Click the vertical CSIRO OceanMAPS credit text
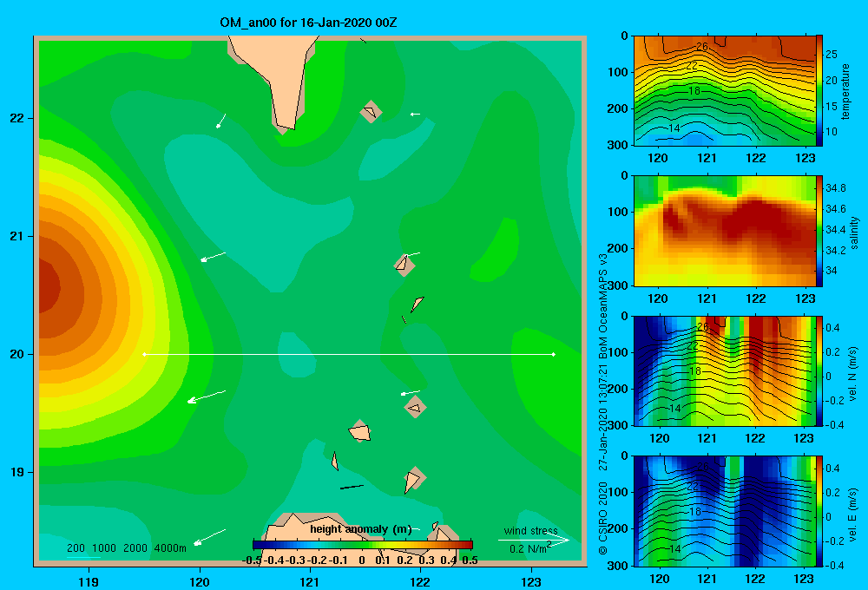This screenshot has height=590, width=868. click(603, 404)
